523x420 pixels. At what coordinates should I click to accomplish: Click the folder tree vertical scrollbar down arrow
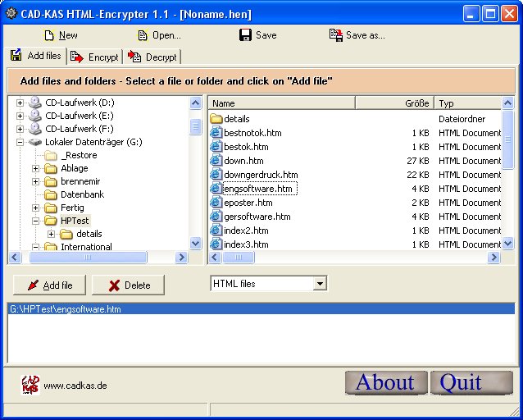point(196,243)
